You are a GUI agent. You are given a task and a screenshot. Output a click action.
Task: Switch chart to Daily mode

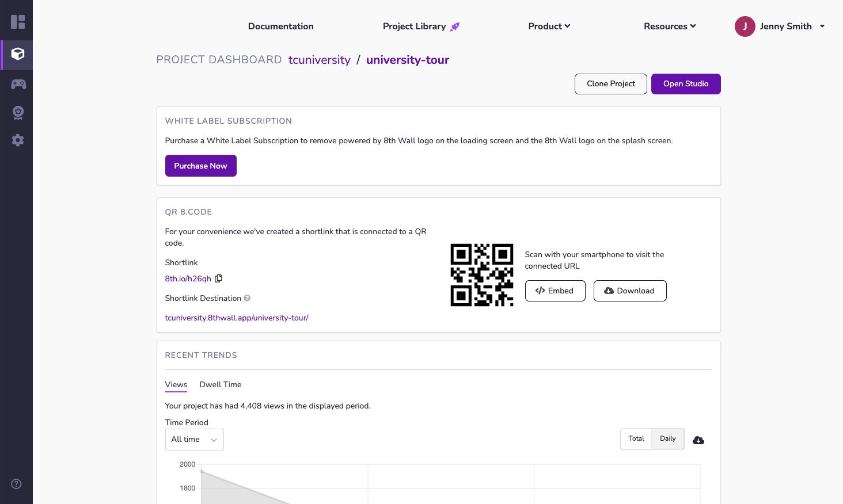pyautogui.click(x=667, y=438)
